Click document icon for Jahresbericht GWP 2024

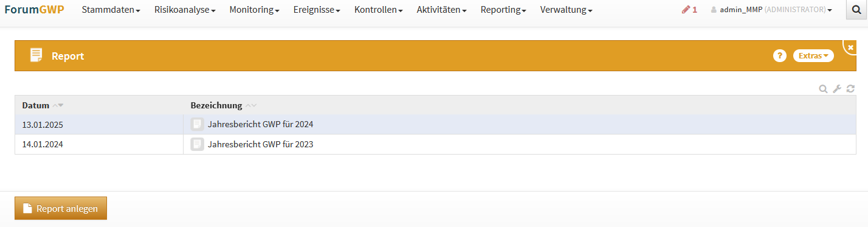197,124
